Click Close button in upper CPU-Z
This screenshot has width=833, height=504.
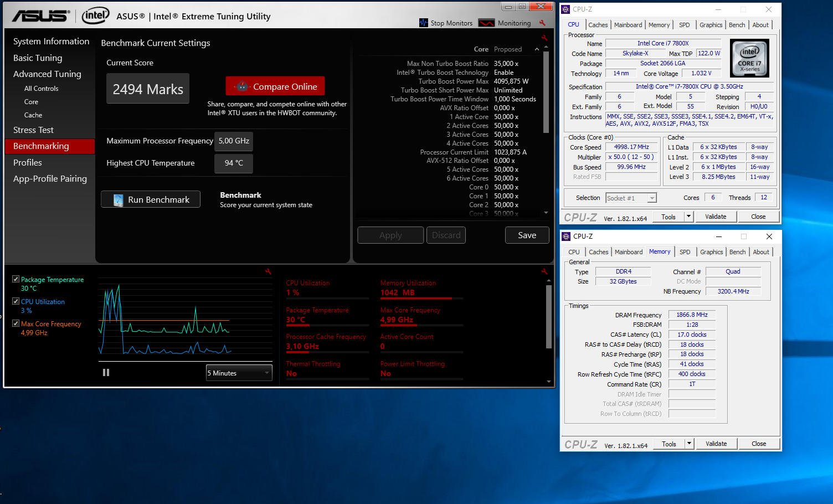(758, 217)
